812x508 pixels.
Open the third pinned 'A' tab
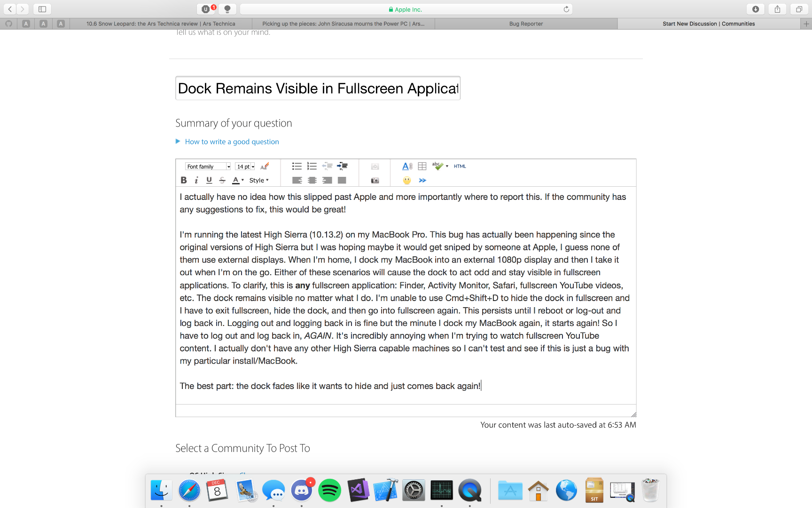(x=61, y=24)
